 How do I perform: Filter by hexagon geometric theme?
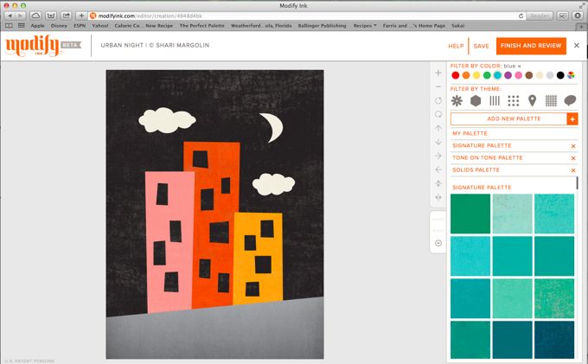pos(476,100)
